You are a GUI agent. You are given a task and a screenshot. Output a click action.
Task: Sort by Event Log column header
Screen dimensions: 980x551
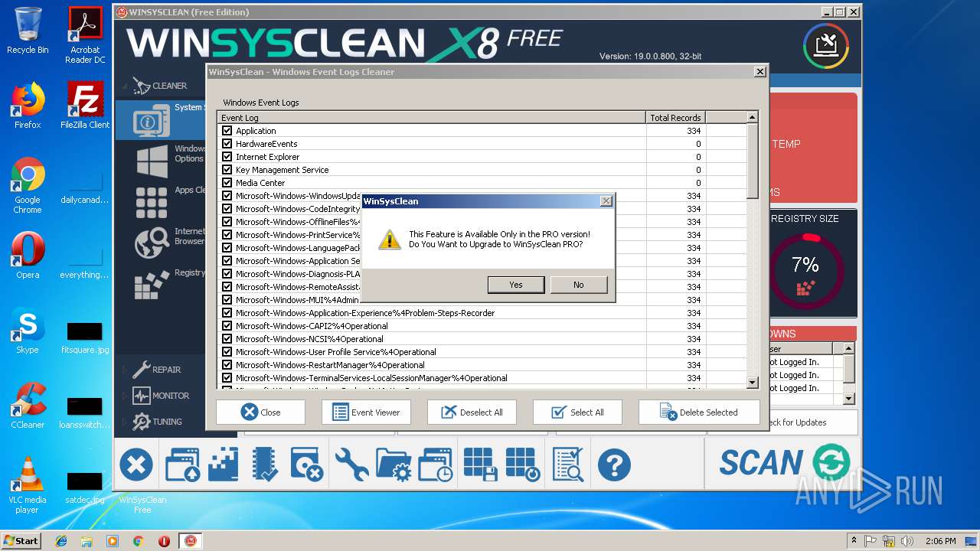tap(432, 118)
